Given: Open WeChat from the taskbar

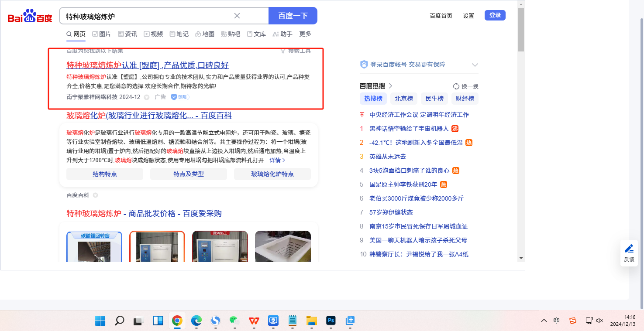Looking at the screenshot, I should click(234, 321).
